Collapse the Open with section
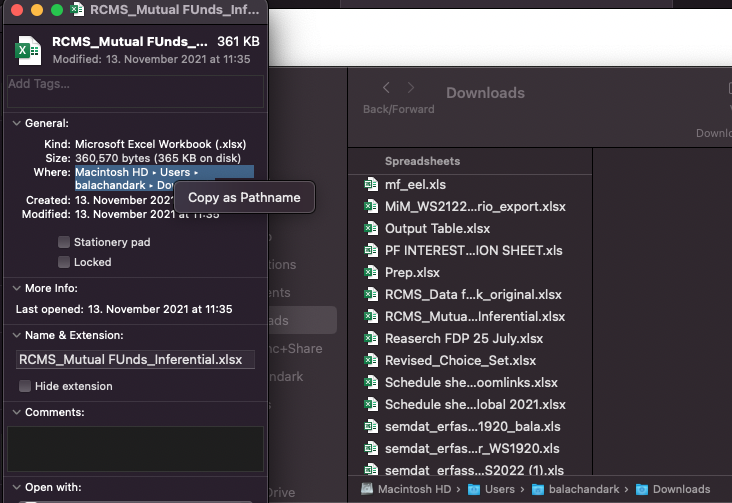The width and height of the screenshot is (732, 503). (16, 487)
